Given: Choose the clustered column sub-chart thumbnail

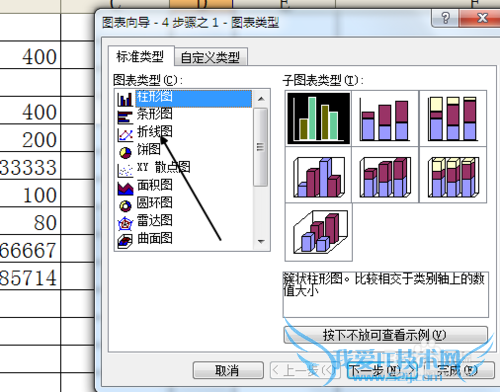Looking at the screenshot, I should tap(318, 118).
